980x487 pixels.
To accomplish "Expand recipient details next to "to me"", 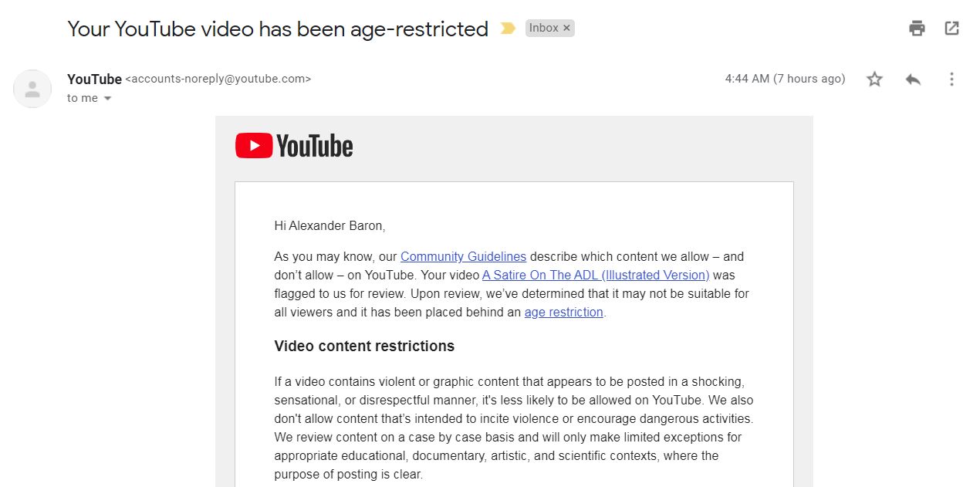I will click(107, 99).
